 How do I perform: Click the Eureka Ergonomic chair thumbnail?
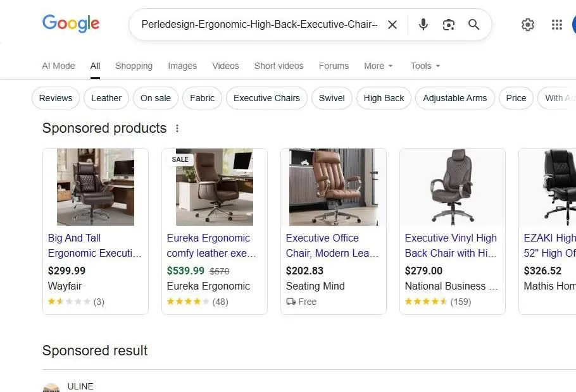click(214, 187)
